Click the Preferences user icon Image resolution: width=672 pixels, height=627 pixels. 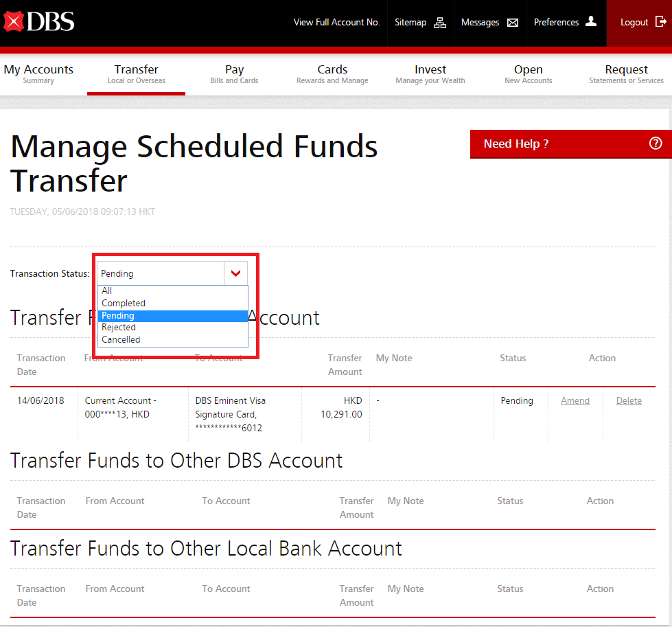coord(590,22)
